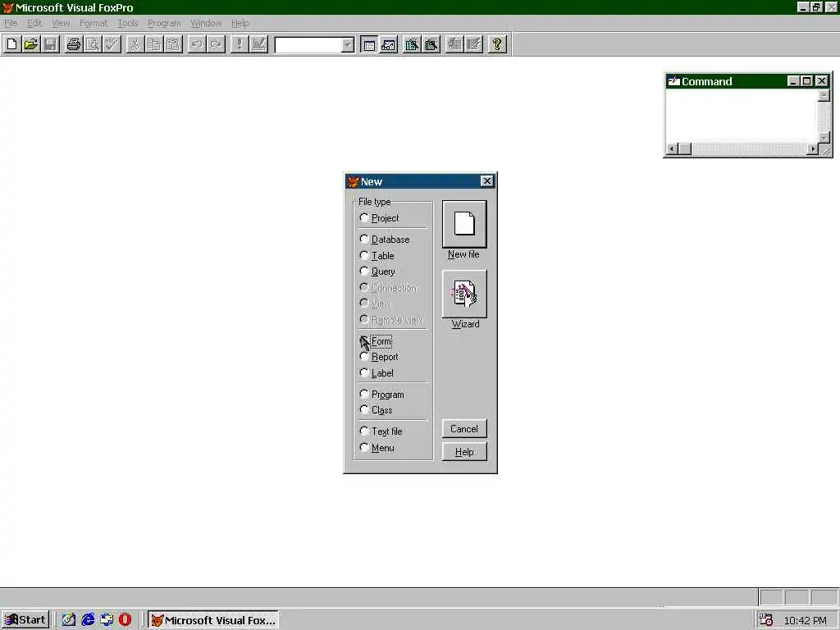The height and width of the screenshot is (630, 840).
Task: Open the File menu
Action: click(x=11, y=23)
